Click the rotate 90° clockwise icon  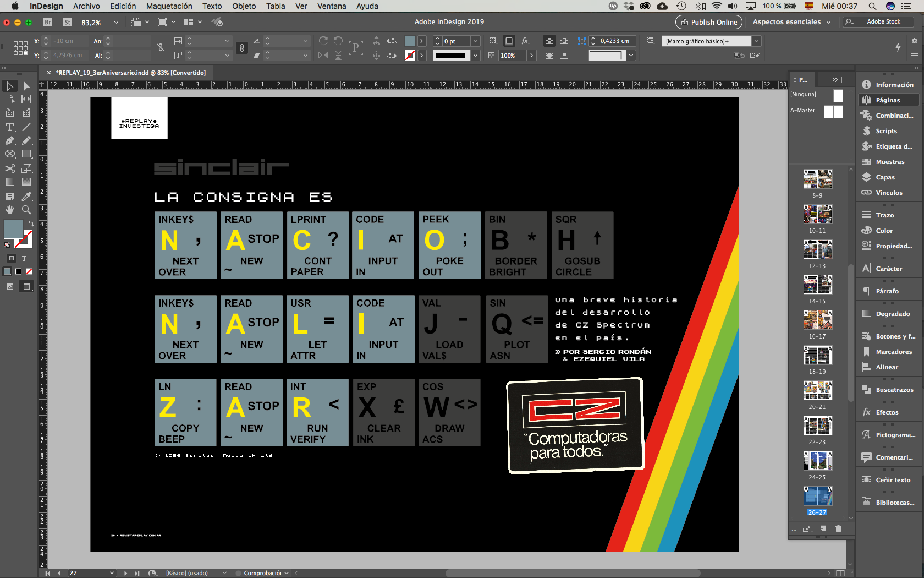click(323, 41)
